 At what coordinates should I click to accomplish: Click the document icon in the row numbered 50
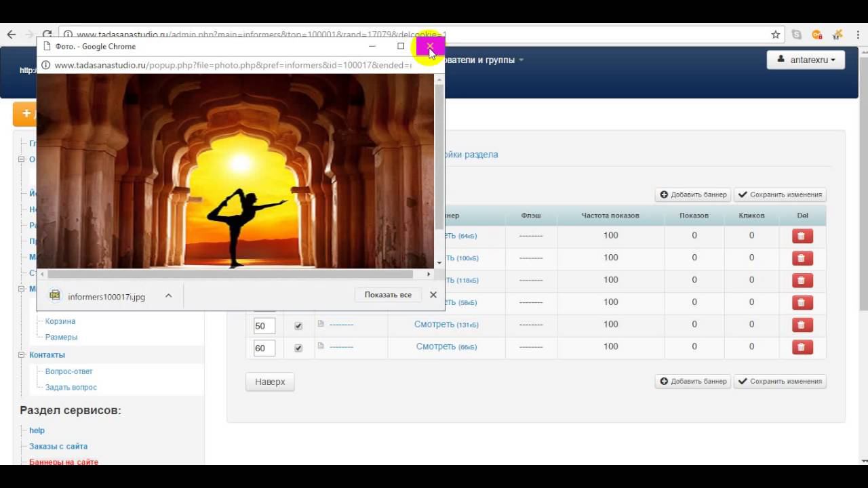(321, 324)
